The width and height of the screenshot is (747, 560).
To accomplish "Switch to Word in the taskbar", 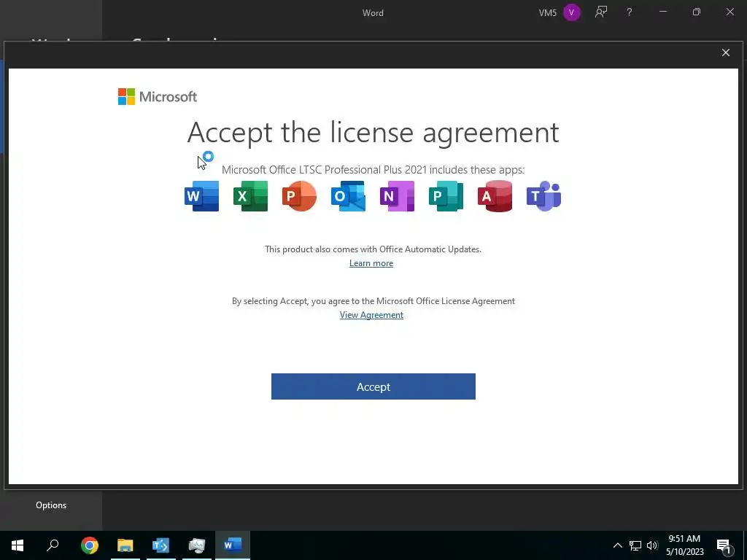I will coord(233,545).
